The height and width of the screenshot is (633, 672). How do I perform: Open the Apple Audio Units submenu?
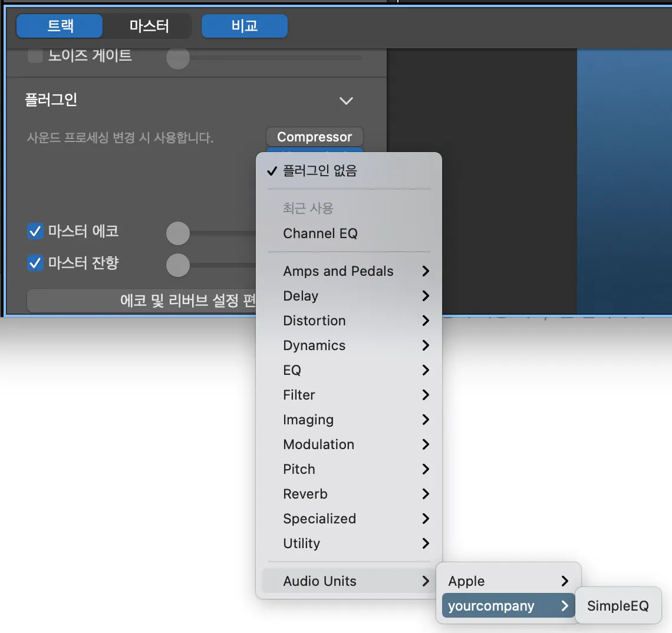(508, 581)
